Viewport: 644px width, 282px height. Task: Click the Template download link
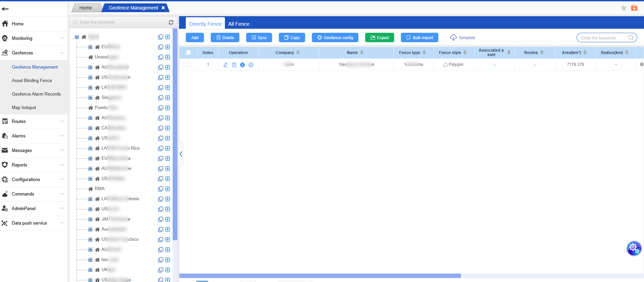(463, 37)
